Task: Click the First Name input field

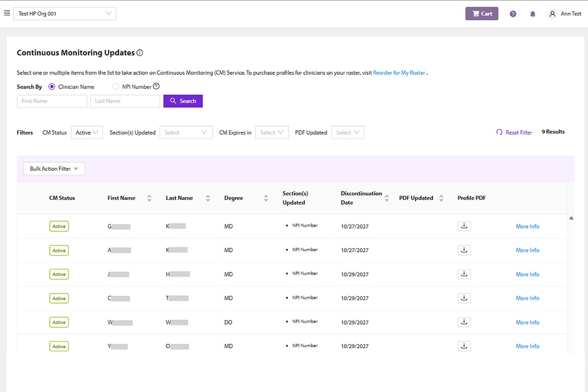Action: [x=52, y=101]
